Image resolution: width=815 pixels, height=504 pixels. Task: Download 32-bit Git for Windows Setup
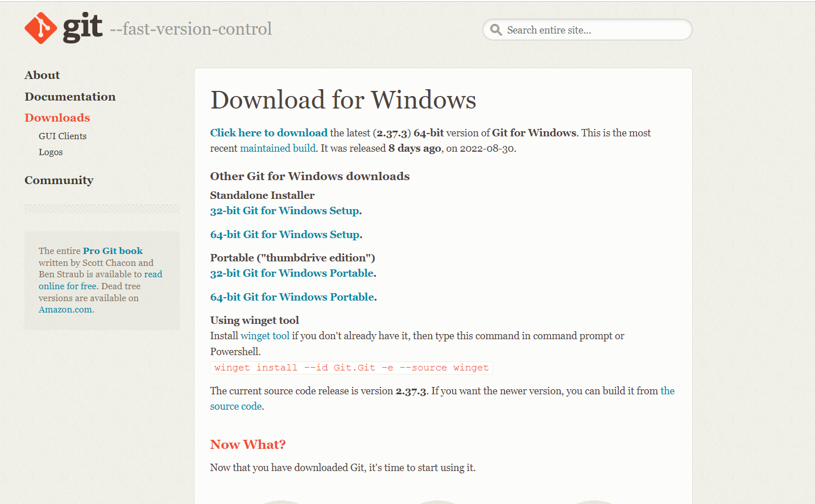[285, 211]
